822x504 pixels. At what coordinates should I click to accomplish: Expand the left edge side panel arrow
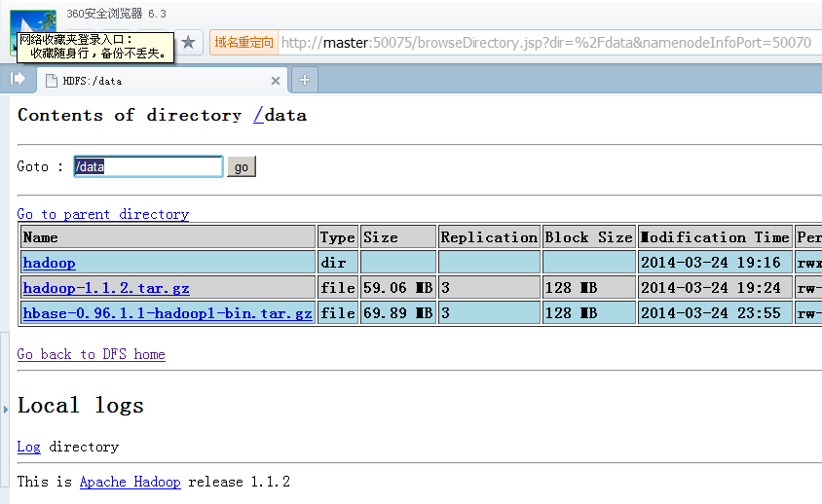coord(5,411)
